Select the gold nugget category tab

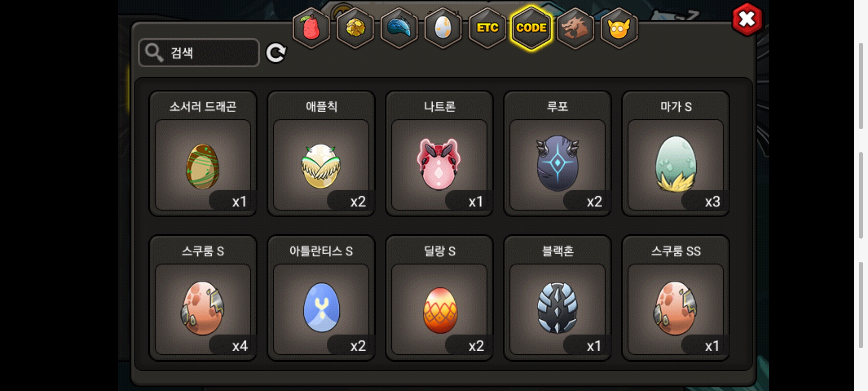click(355, 28)
